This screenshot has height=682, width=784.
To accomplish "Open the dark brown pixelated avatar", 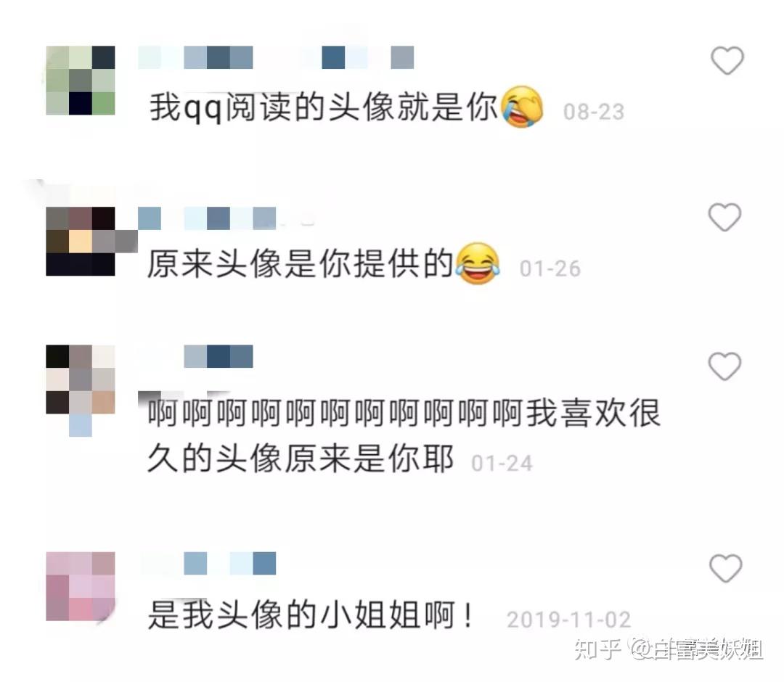I will click(81, 242).
